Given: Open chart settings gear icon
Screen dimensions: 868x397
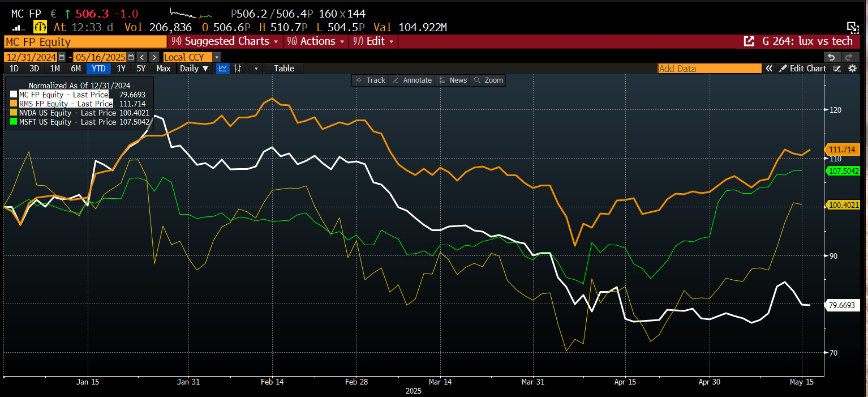Looking at the screenshot, I should pos(853,69).
